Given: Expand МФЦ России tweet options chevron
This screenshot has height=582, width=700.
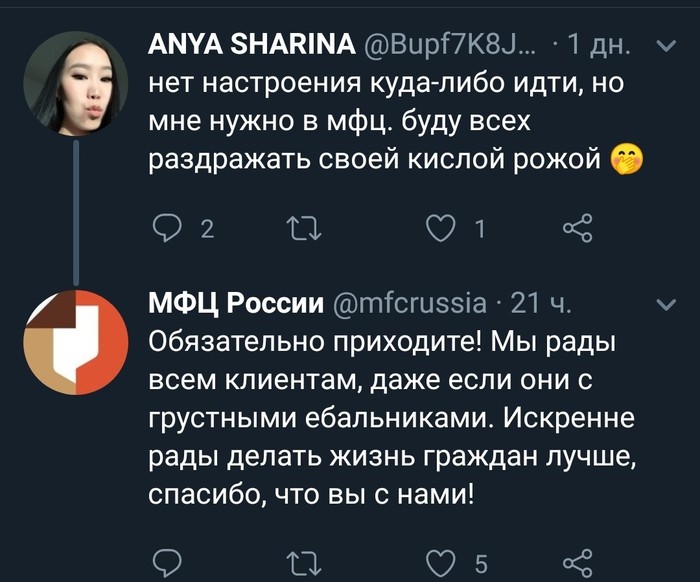Looking at the screenshot, I should pos(663,303).
